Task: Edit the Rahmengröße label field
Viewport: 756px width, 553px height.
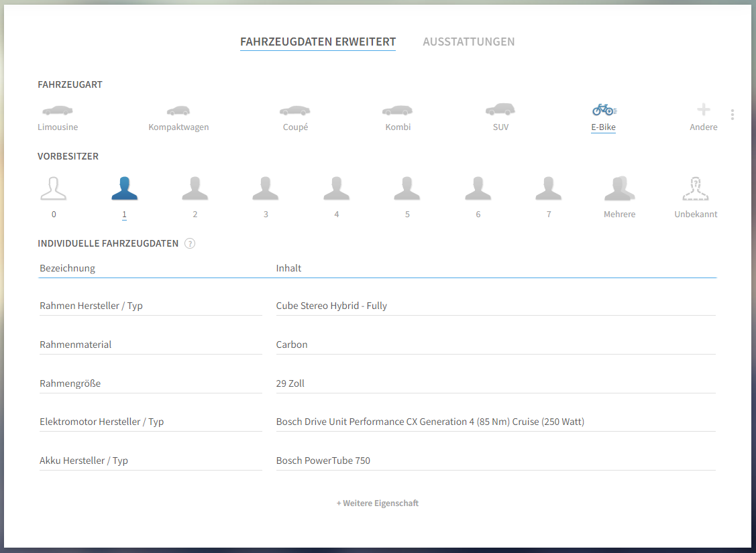Action: 150,383
